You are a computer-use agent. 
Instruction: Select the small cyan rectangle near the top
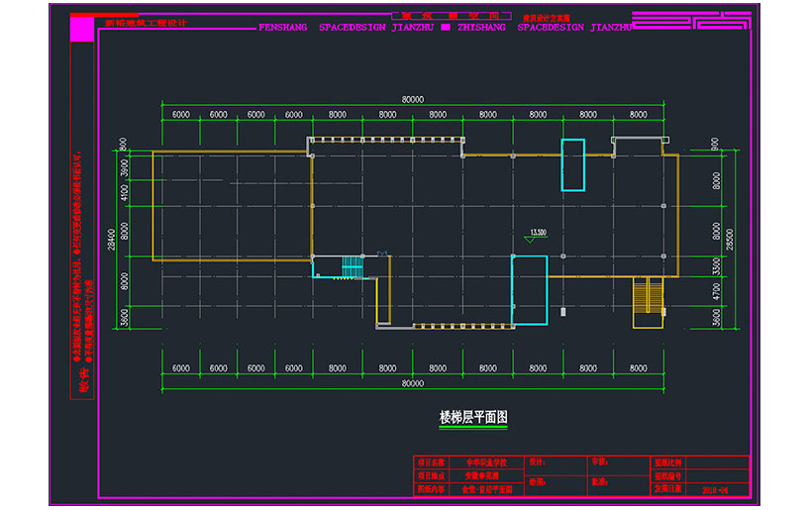pyautogui.click(x=572, y=164)
